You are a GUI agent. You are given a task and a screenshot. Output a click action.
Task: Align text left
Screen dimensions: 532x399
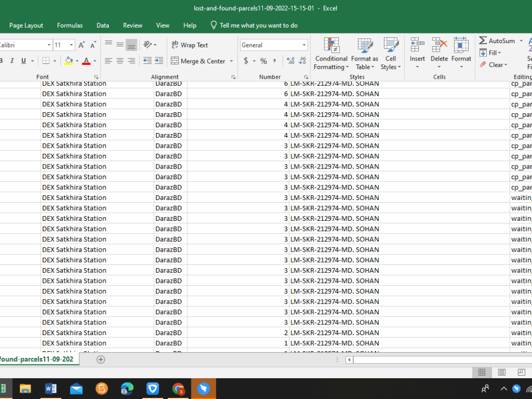(109, 61)
